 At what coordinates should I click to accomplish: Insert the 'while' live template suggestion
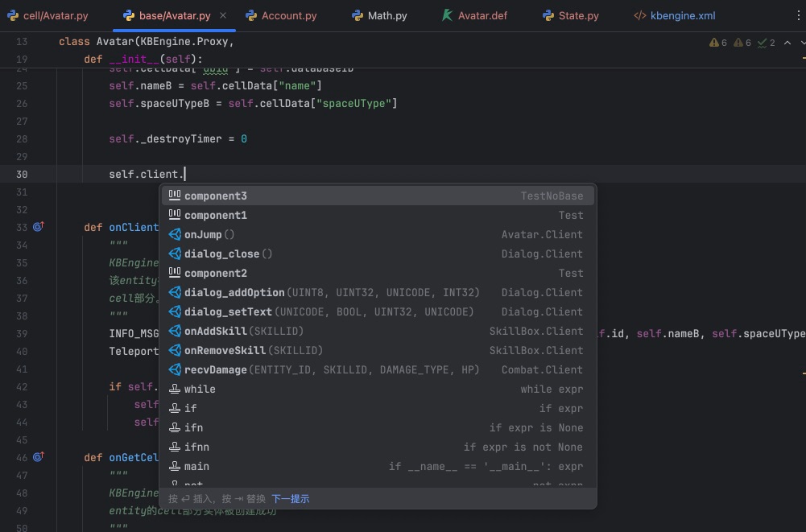[x=200, y=389]
